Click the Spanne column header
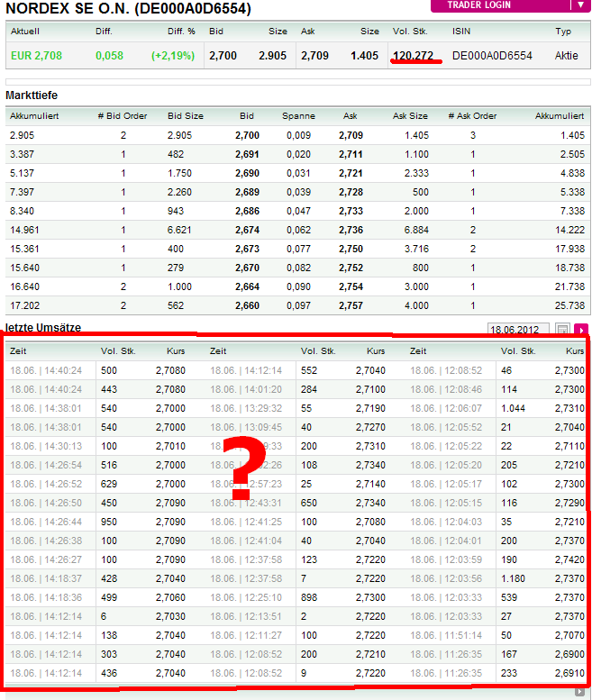The height and width of the screenshot is (700, 592). click(x=298, y=116)
